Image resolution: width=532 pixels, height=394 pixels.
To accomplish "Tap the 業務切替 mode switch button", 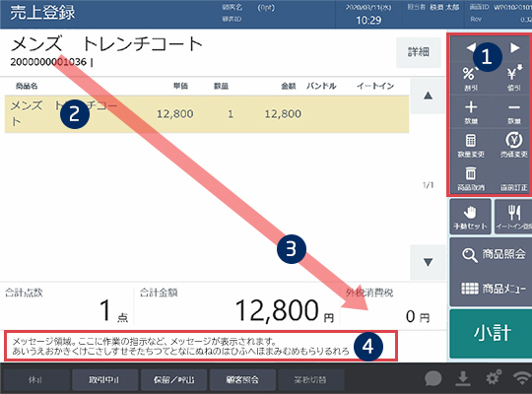I will pyautogui.click(x=310, y=380).
